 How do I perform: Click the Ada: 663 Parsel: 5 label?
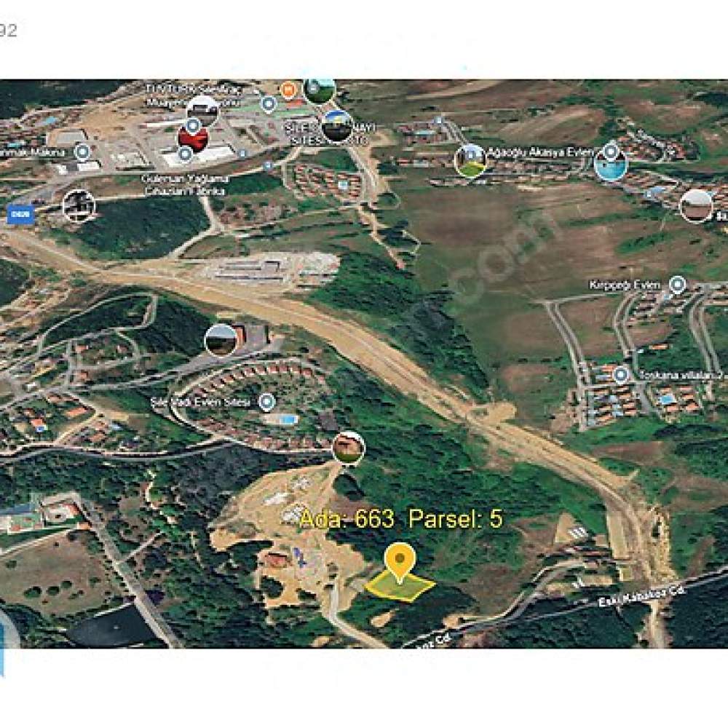tap(401, 519)
